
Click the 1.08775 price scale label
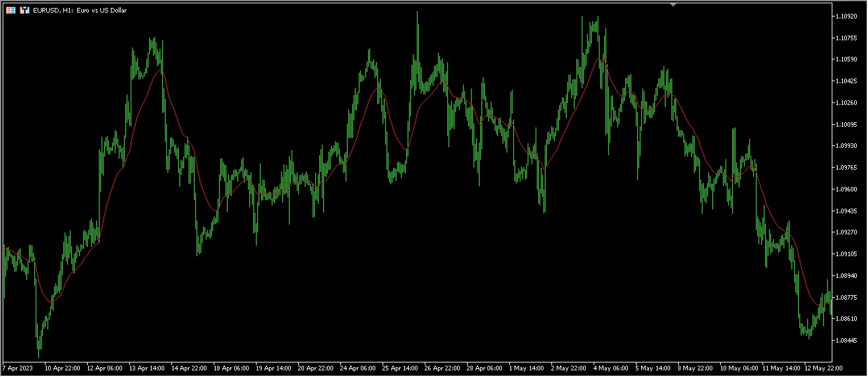(x=848, y=297)
